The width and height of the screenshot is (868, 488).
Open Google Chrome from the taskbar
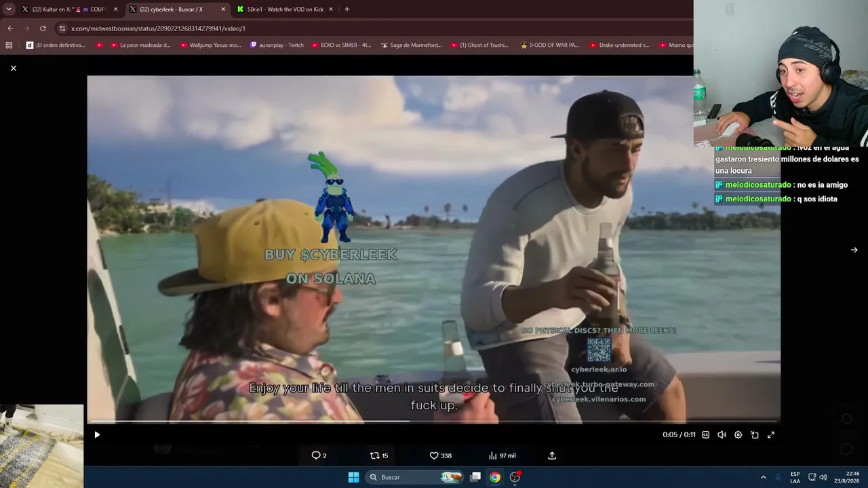click(495, 477)
